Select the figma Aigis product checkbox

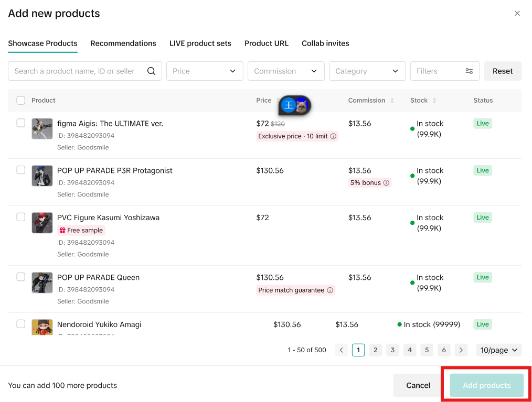pos(20,123)
